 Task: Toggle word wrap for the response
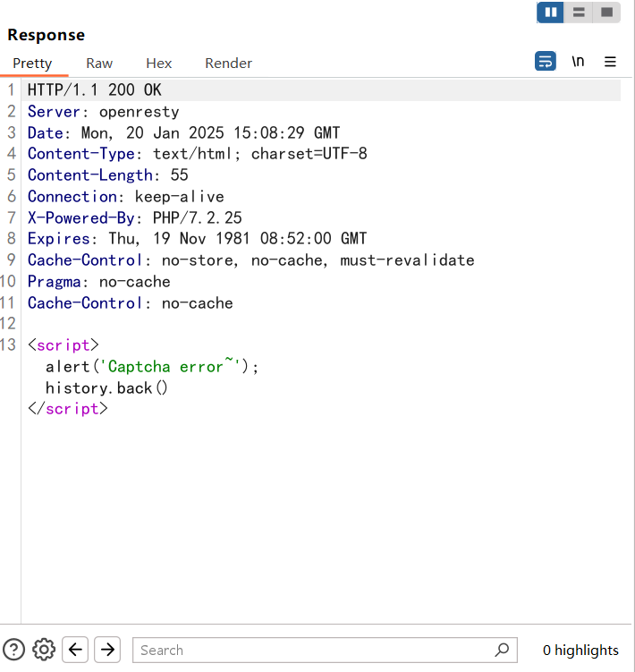click(x=545, y=62)
